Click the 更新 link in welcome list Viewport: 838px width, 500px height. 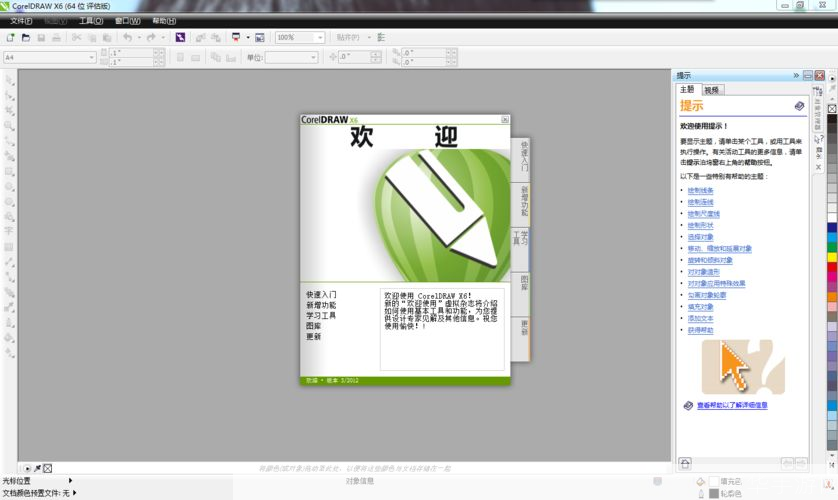pyautogui.click(x=314, y=337)
